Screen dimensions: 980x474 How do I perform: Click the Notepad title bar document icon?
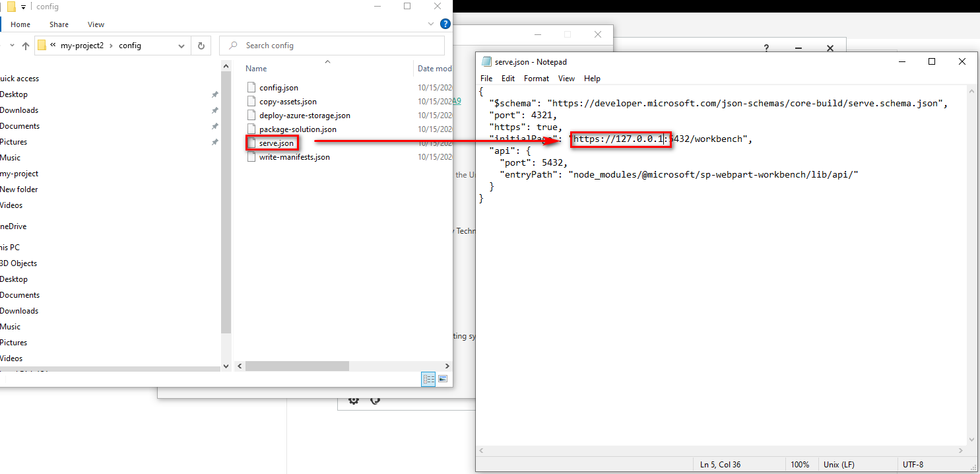tap(487, 61)
